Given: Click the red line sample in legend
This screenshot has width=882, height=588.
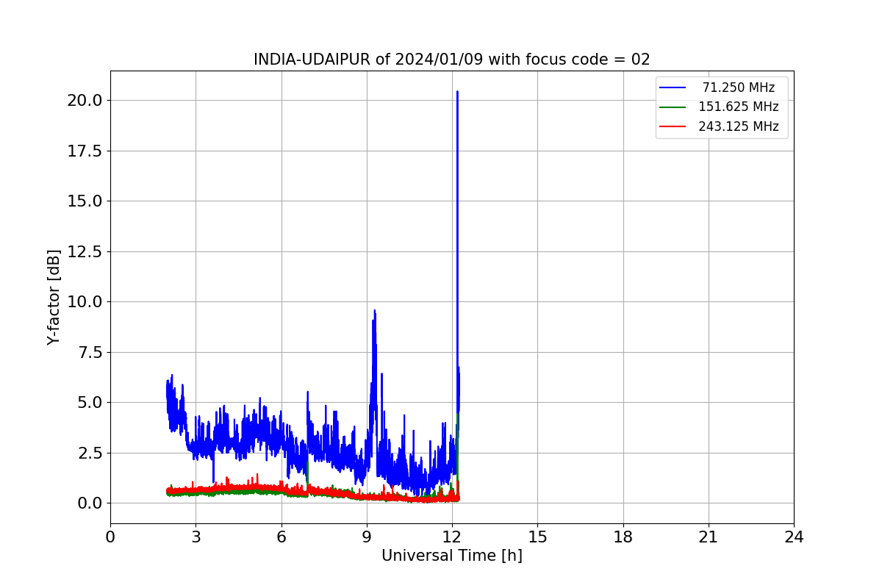Looking at the screenshot, I should pos(673,126).
